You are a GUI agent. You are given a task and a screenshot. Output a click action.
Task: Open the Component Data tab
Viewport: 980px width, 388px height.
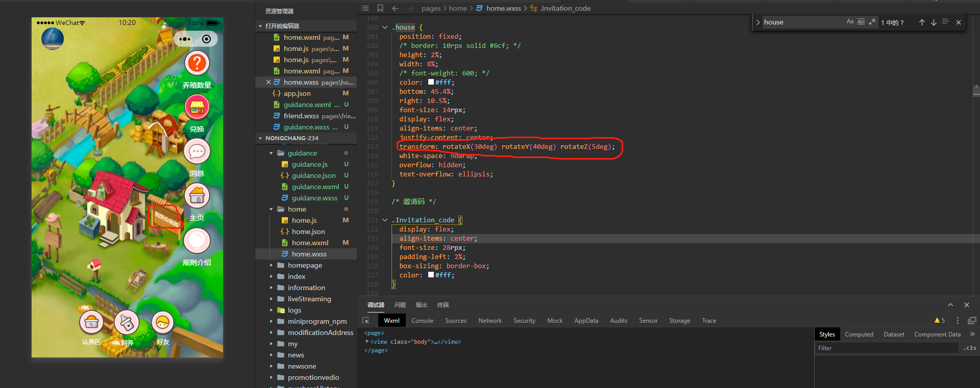(937, 334)
